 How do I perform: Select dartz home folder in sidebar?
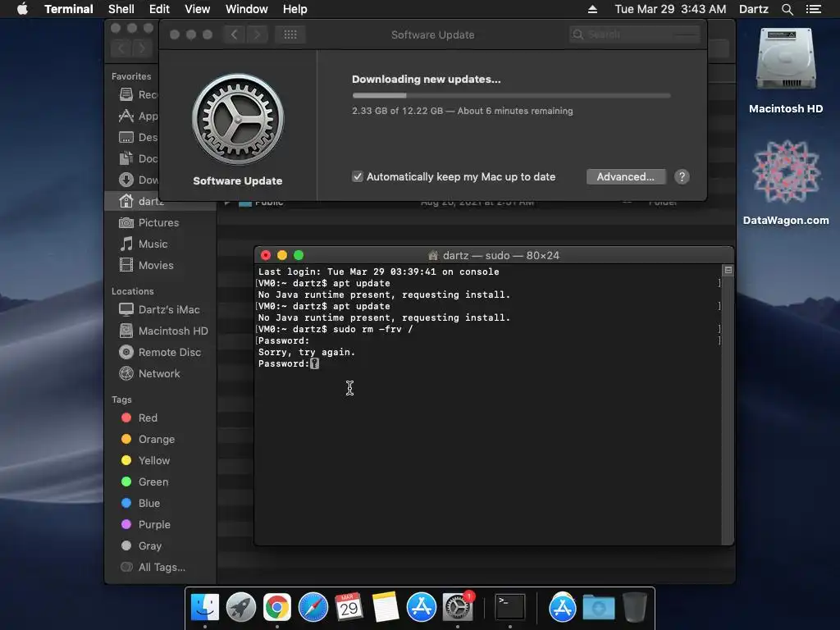[161, 201]
